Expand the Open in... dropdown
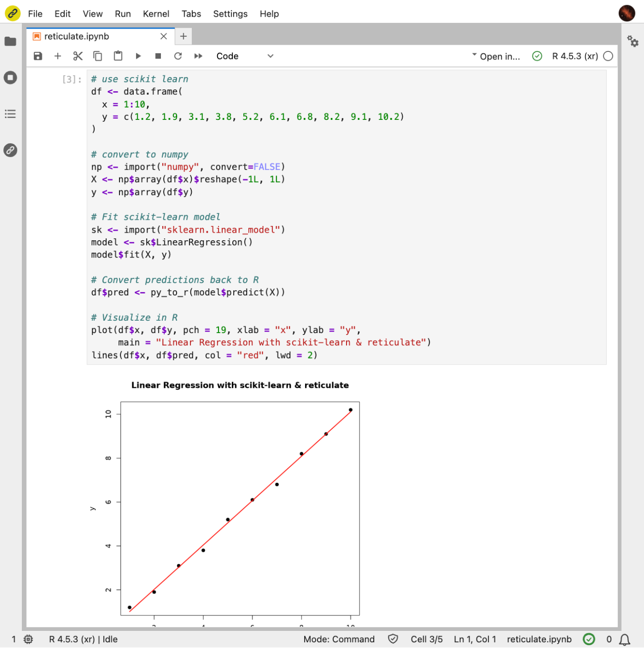Viewport: 644px width, 648px height. click(496, 56)
